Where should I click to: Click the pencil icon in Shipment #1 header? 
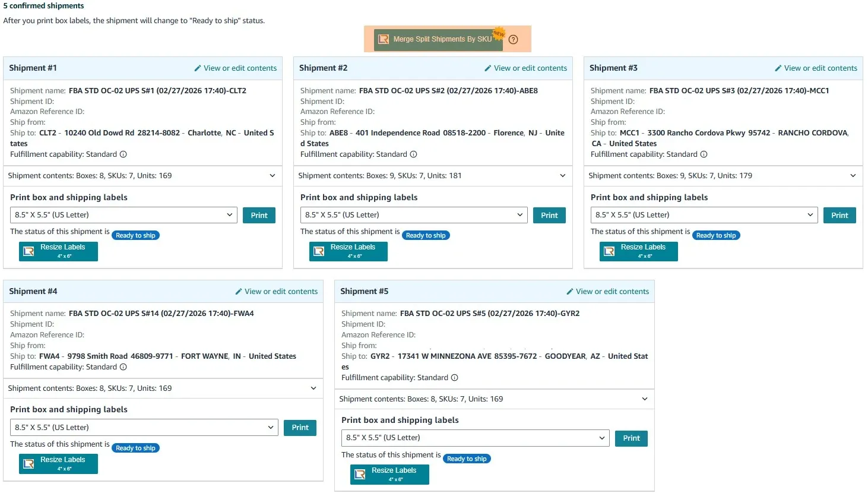[x=198, y=68]
